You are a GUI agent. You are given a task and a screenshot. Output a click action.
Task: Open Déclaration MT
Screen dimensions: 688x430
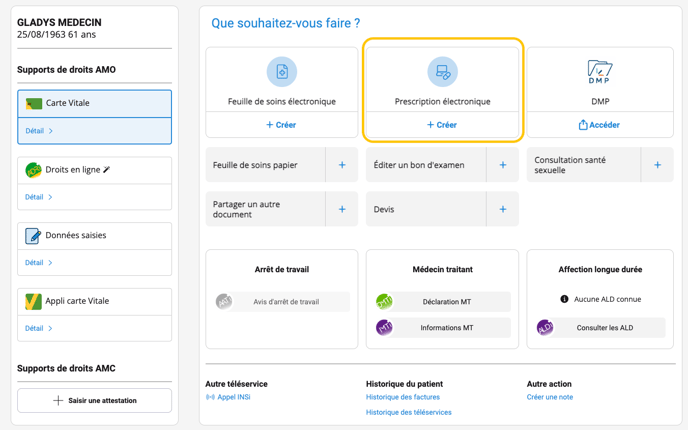pos(446,302)
